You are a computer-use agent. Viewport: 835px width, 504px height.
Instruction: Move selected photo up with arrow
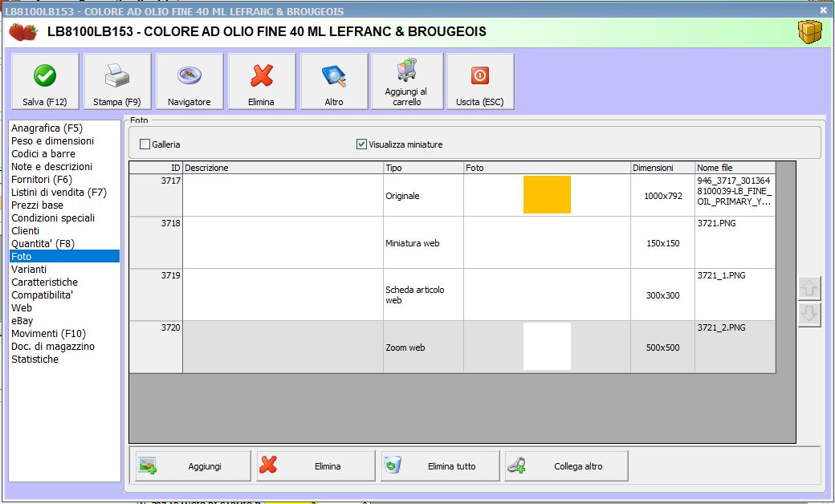809,288
